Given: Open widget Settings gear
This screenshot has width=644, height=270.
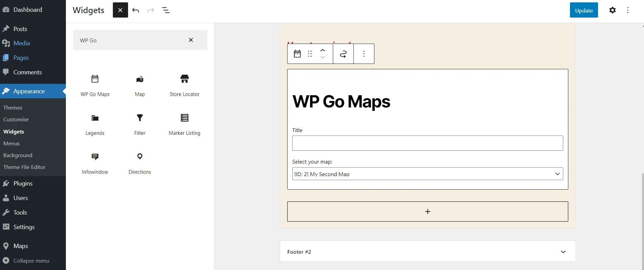Looking at the screenshot, I should (x=612, y=10).
